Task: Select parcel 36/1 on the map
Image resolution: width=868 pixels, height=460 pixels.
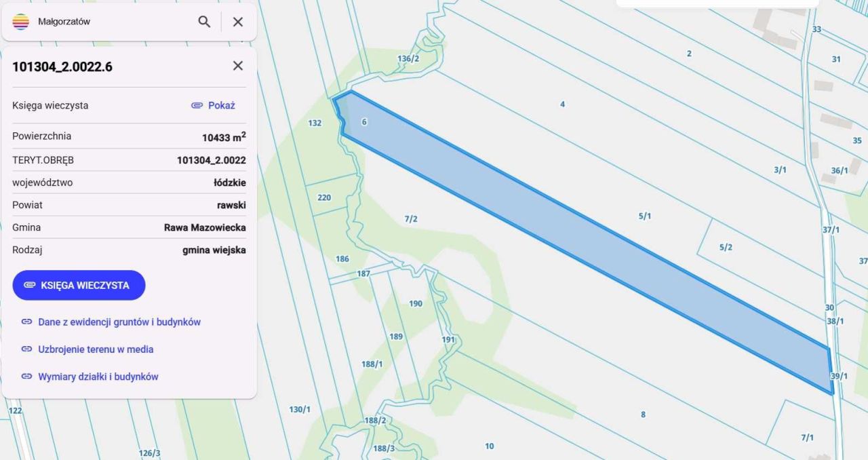Action: click(840, 170)
